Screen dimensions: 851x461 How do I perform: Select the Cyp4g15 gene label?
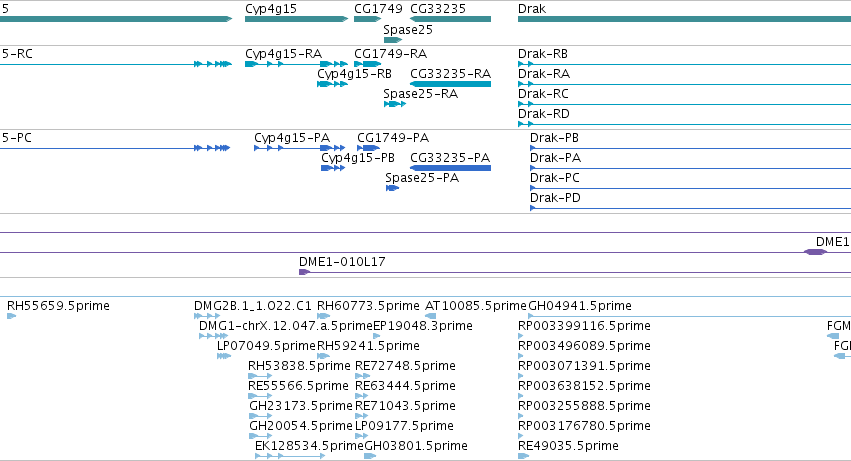click(271, 9)
